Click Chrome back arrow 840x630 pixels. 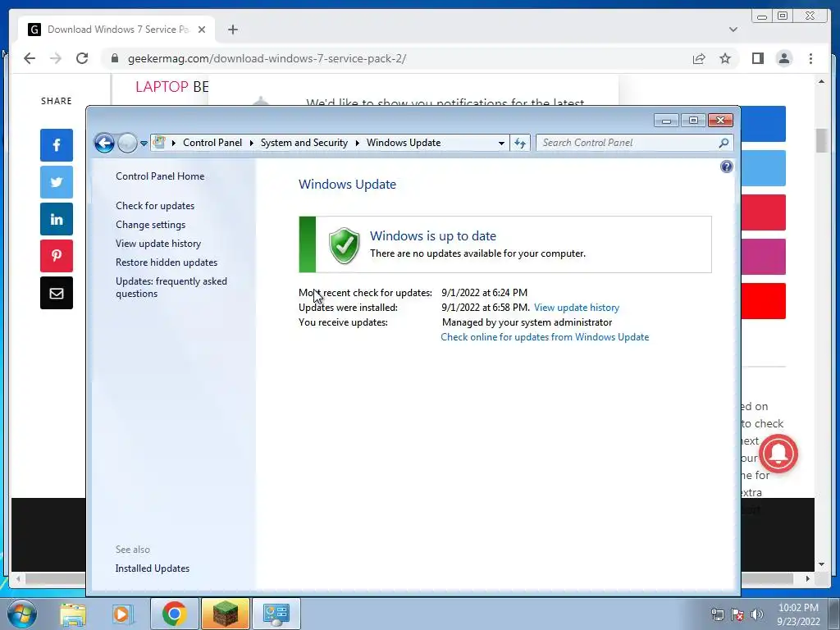[30, 58]
